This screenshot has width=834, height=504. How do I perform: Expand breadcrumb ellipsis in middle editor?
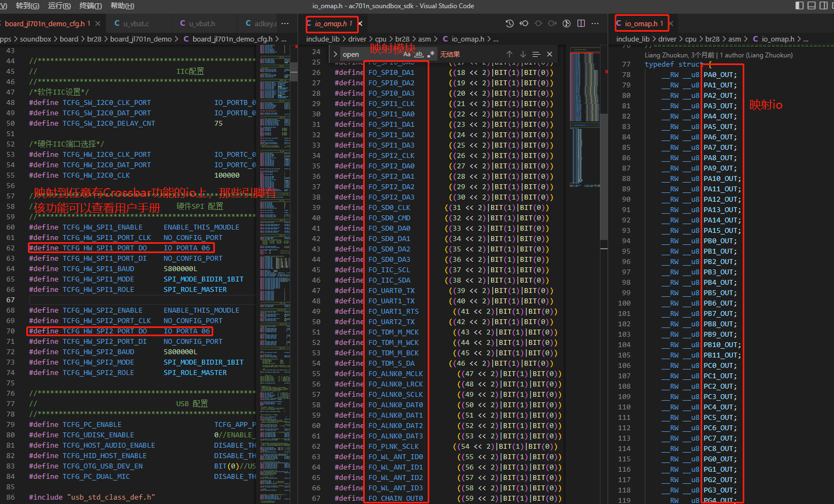pyautogui.click(x=495, y=39)
